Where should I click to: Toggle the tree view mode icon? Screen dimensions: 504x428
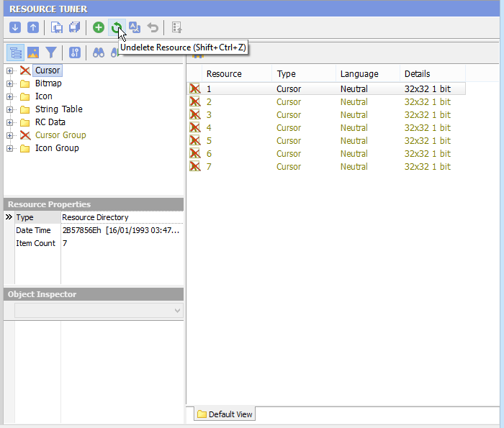coord(15,53)
